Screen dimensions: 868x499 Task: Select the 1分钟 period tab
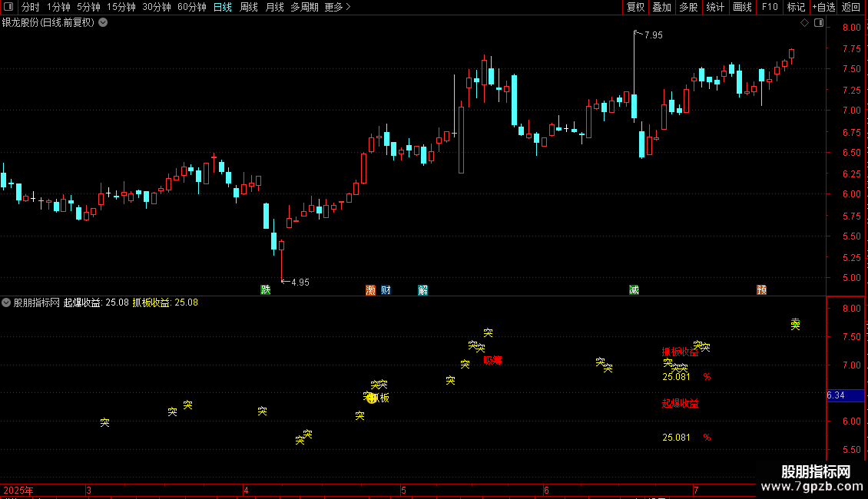[x=58, y=7]
